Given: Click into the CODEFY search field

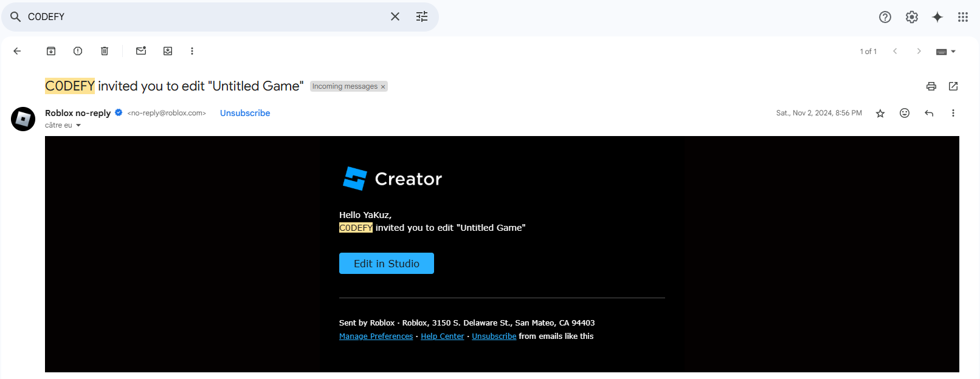Looking at the screenshot, I should pyautogui.click(x=207, y=16).
